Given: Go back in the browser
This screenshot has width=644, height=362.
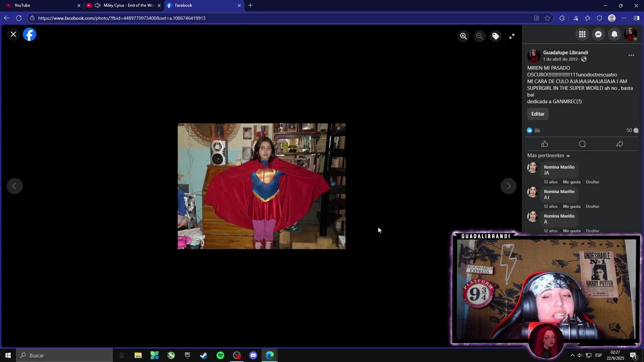Looking at the screenshot, I should click(x=7, y=18).
